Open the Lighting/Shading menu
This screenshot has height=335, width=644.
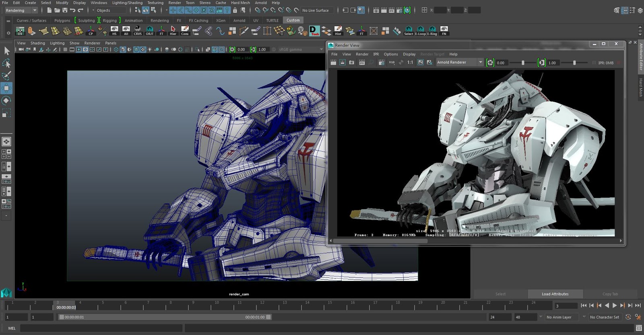pos(127,3)
